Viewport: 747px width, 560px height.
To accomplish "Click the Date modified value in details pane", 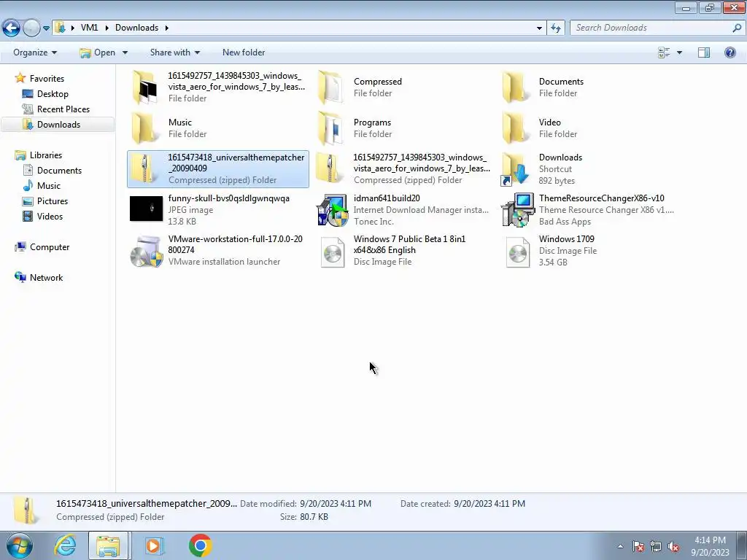I will pyautogui.click(x=336, y=503).
